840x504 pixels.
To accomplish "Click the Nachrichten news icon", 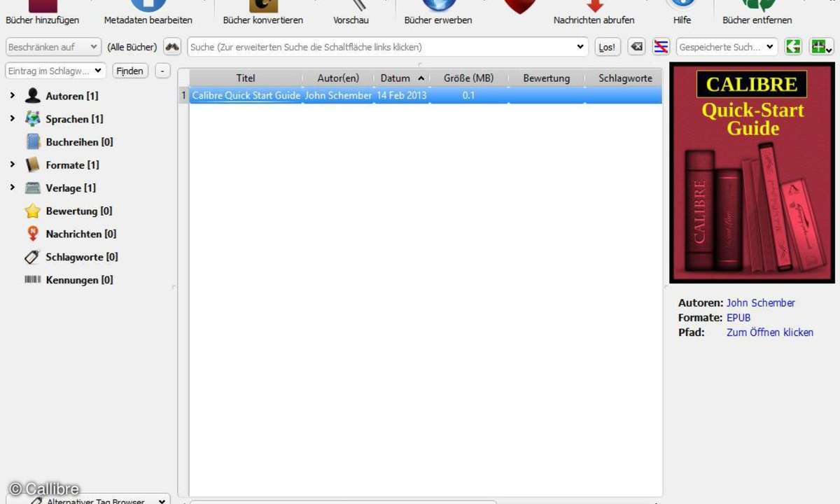I will [x=33, y=234].
